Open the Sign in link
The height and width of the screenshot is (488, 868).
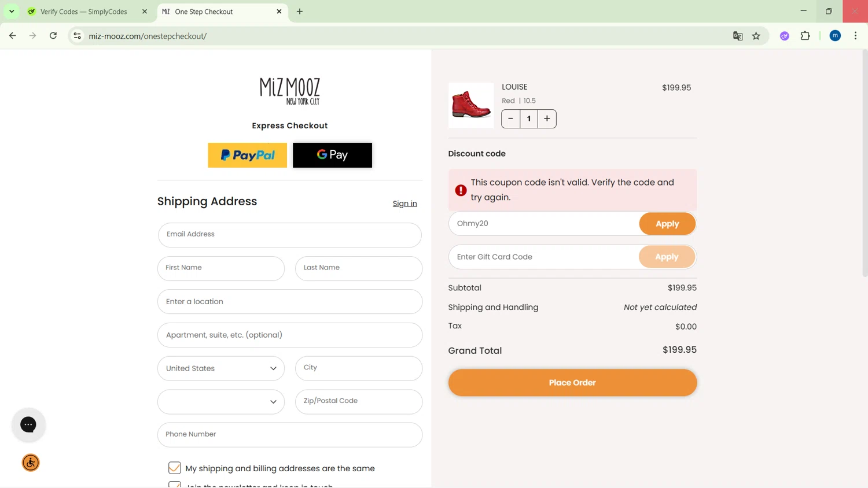tap(404, 204)
